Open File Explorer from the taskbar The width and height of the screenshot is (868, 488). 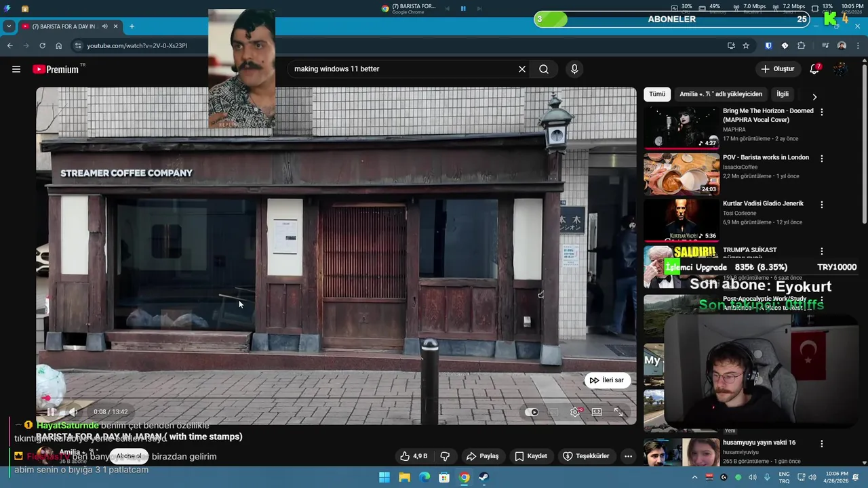[404, 477]
